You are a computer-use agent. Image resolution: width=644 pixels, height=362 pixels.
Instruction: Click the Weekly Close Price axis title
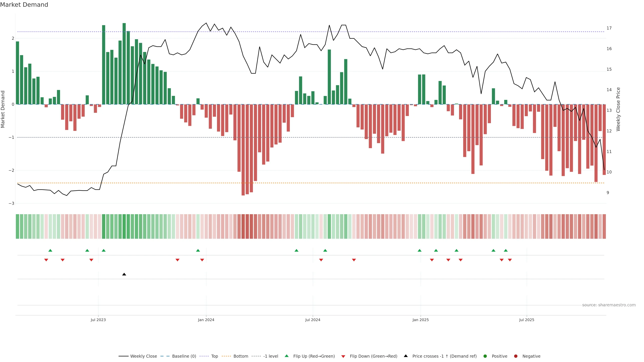pyautogui.click(x=618, y=109)
